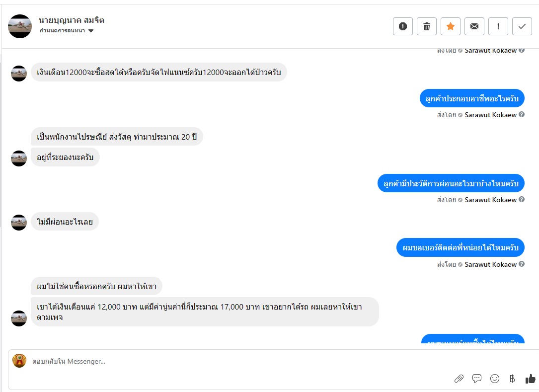Select the message ไม่มีผ่อนอะไรเลย
Viewport: 539px width, 392px height.
[x=65, y=222]
